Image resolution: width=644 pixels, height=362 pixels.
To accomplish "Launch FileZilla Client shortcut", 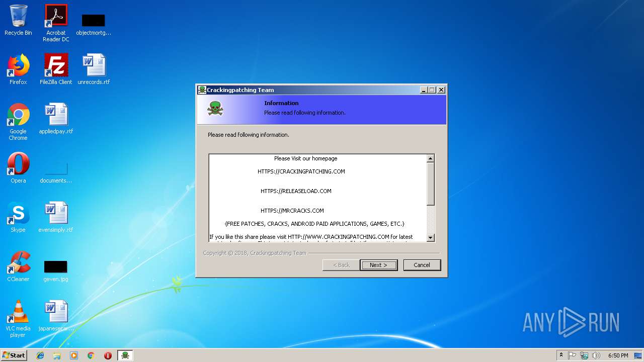I will (56, 69).
